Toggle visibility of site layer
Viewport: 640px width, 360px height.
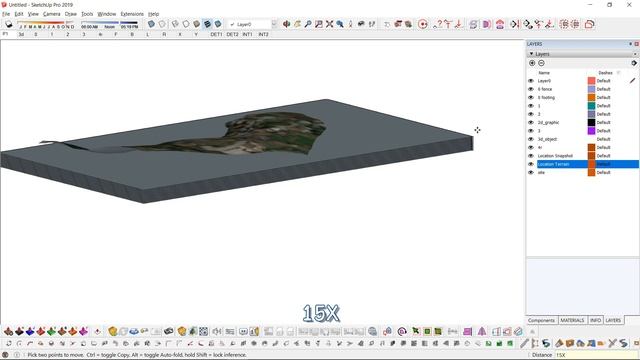(531, 173)
